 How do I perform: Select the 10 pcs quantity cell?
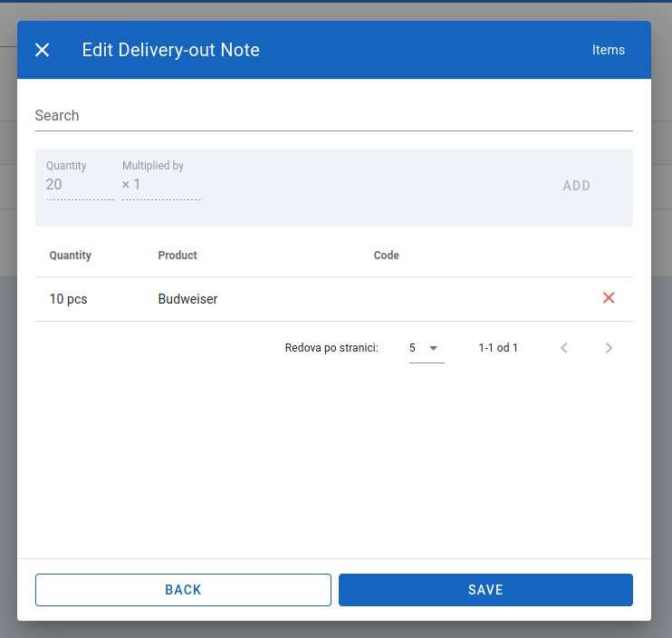(68, 299)
